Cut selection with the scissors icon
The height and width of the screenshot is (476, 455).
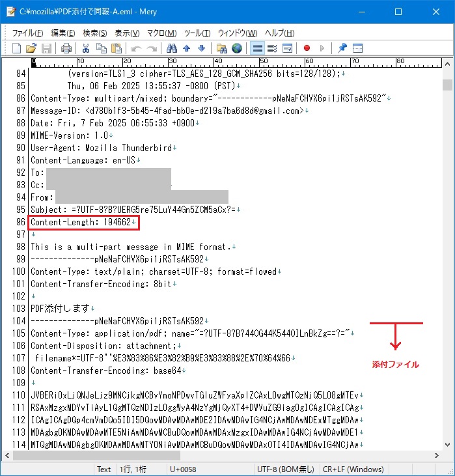(85, 48)
